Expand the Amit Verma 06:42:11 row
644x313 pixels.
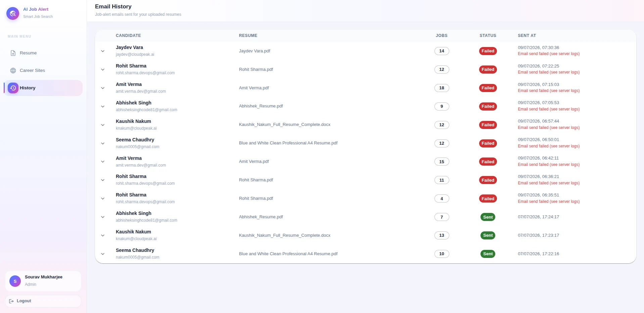pyautogui.click(x=103, y=162)
